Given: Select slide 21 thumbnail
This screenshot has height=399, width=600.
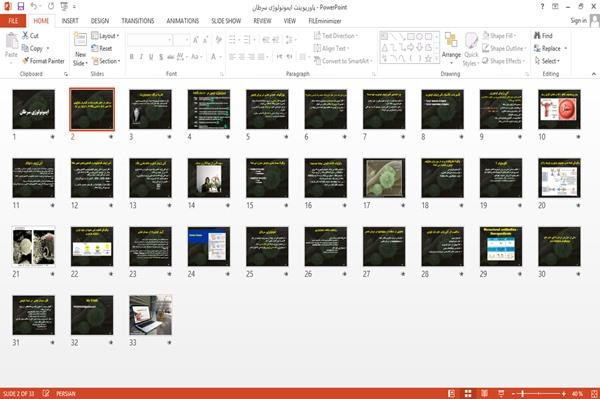Looking at the screenshot, I should (x=34, y=246).
